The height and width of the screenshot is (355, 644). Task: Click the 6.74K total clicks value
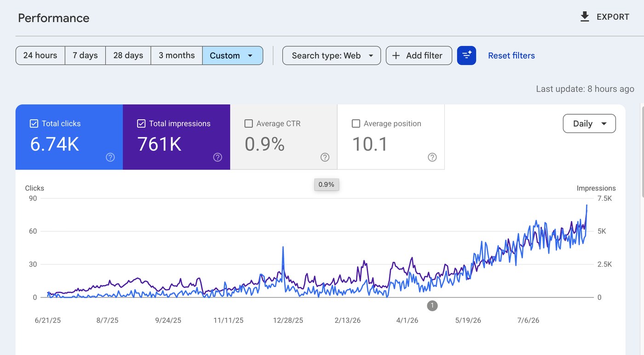(x=55, y=144)
